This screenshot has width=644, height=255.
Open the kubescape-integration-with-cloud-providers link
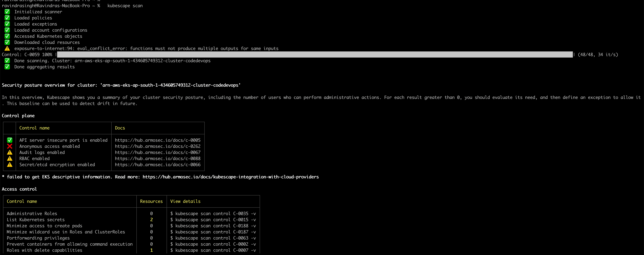pos(231,177)
